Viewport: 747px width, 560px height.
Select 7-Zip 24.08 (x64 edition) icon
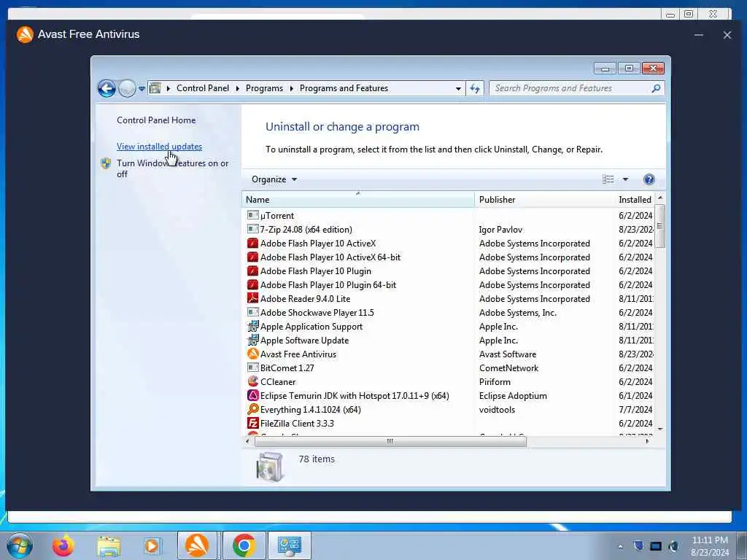point(253,229)
